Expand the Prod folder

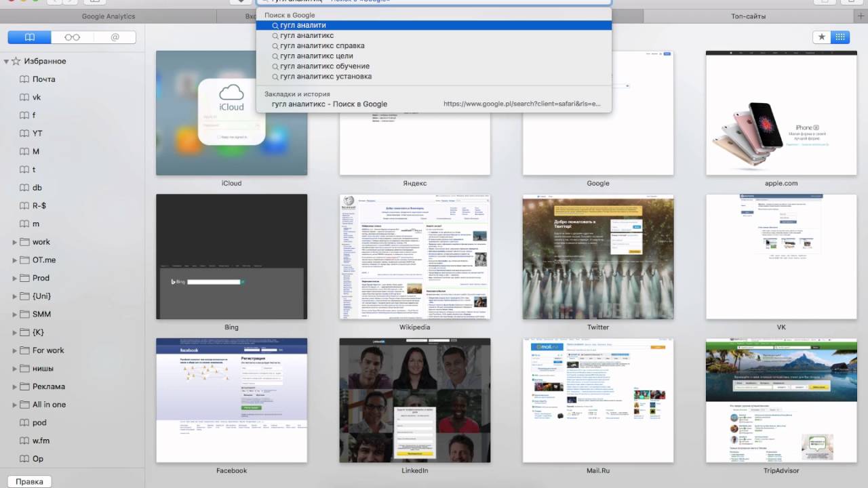coord(15,278)
